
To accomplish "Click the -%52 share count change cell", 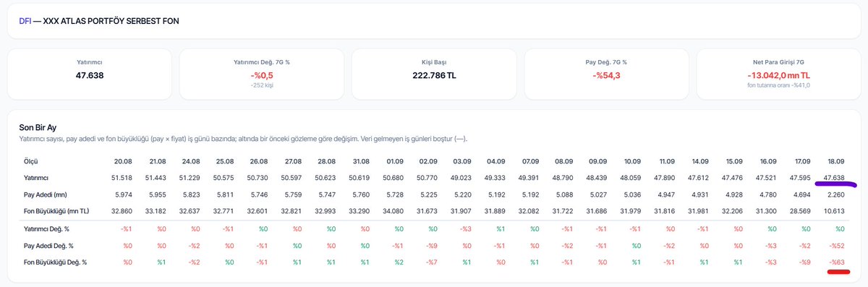I will click(837, 246).
